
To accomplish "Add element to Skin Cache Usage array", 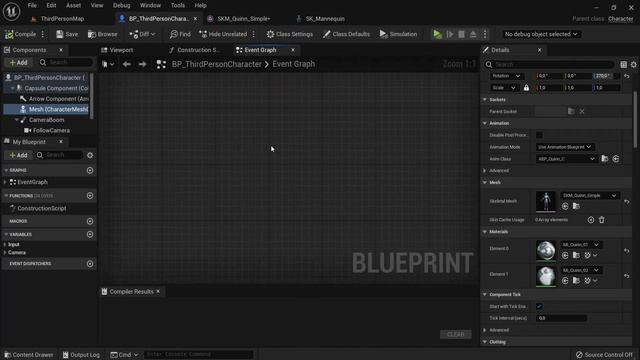I will click(591, 220).
